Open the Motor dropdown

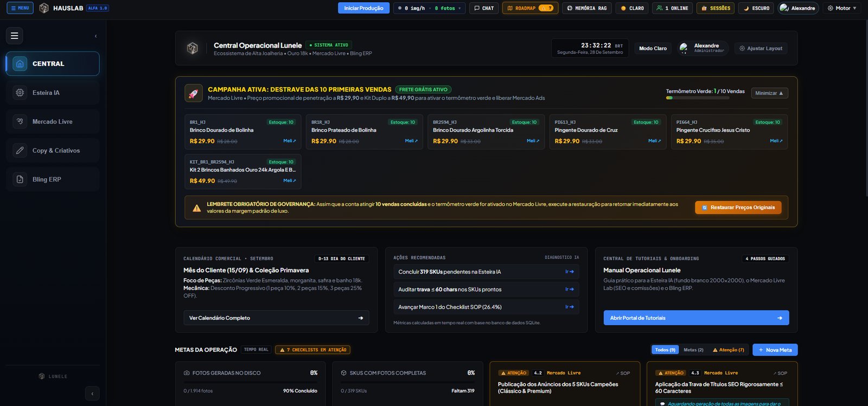842,8
